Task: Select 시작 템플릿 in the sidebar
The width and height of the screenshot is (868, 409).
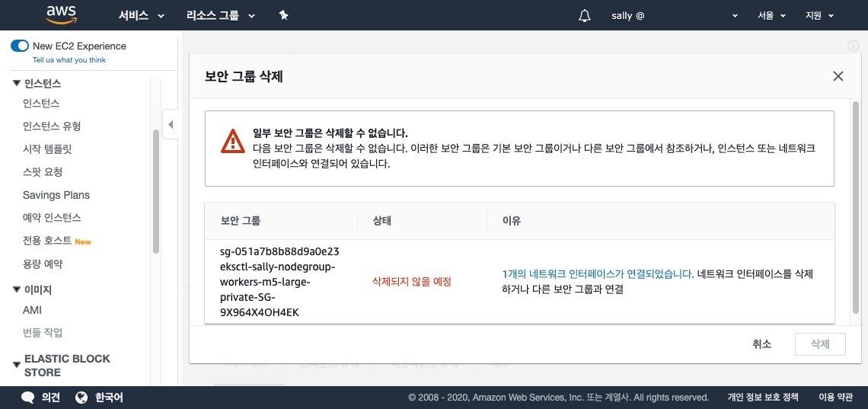Action: (x=47, y=149)
